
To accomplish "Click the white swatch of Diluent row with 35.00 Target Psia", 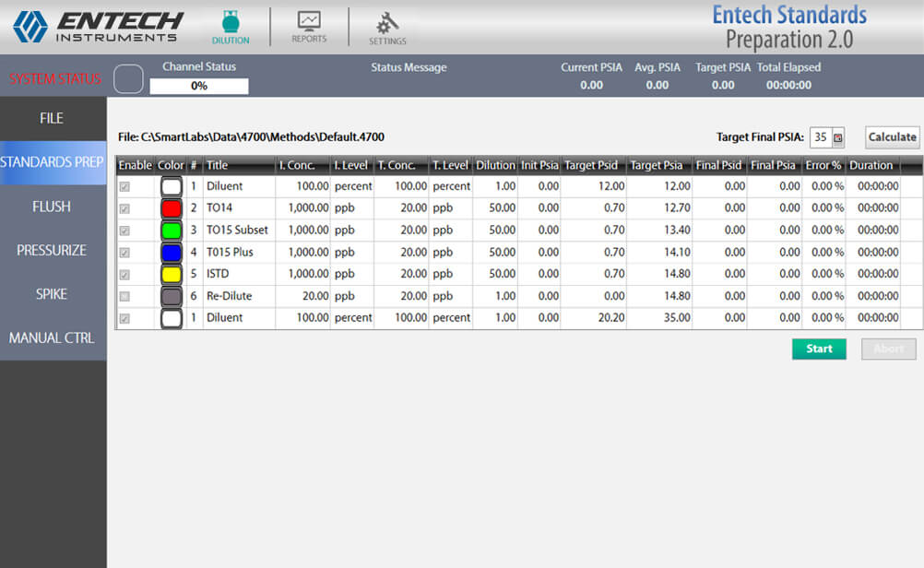I will [x=172, y=319].
